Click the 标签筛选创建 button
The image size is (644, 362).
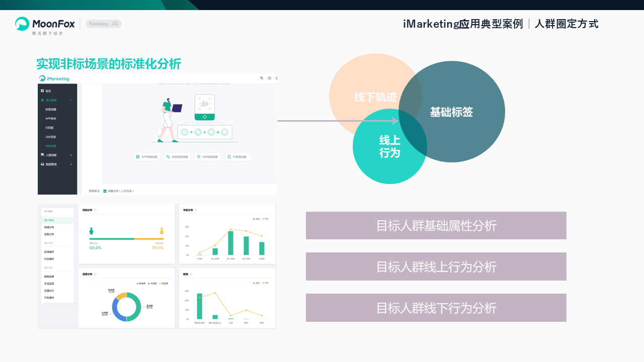click(x=178, y=157)
